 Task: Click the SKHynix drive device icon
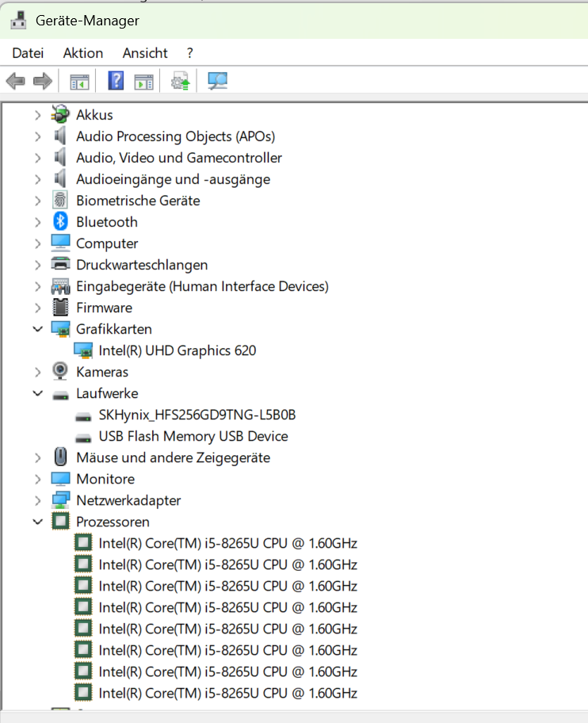coord(83,417)
